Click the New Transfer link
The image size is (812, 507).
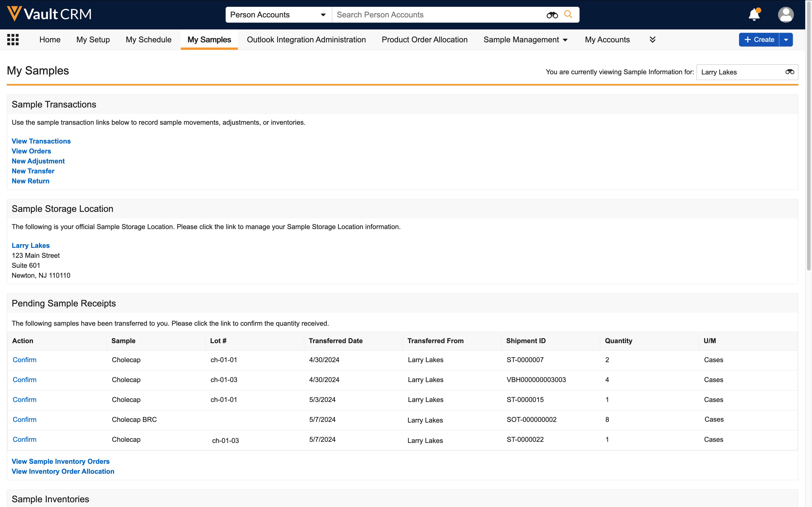tap(33, 171)
